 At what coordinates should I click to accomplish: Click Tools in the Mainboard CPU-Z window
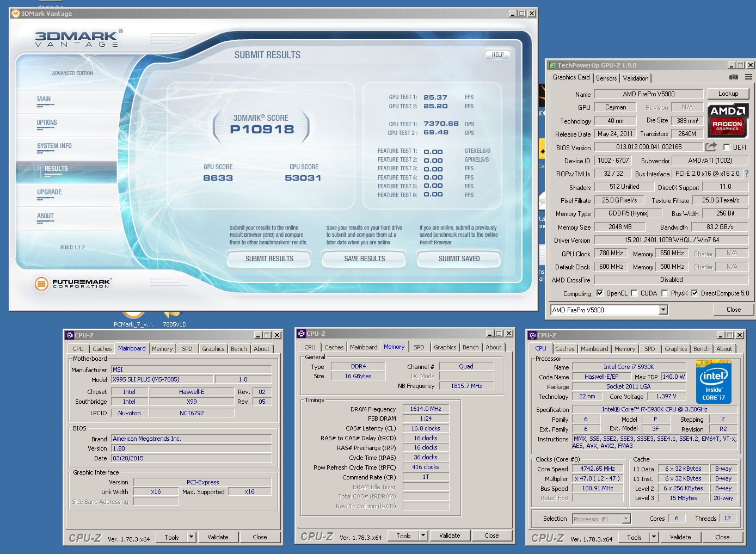point(171,537)
